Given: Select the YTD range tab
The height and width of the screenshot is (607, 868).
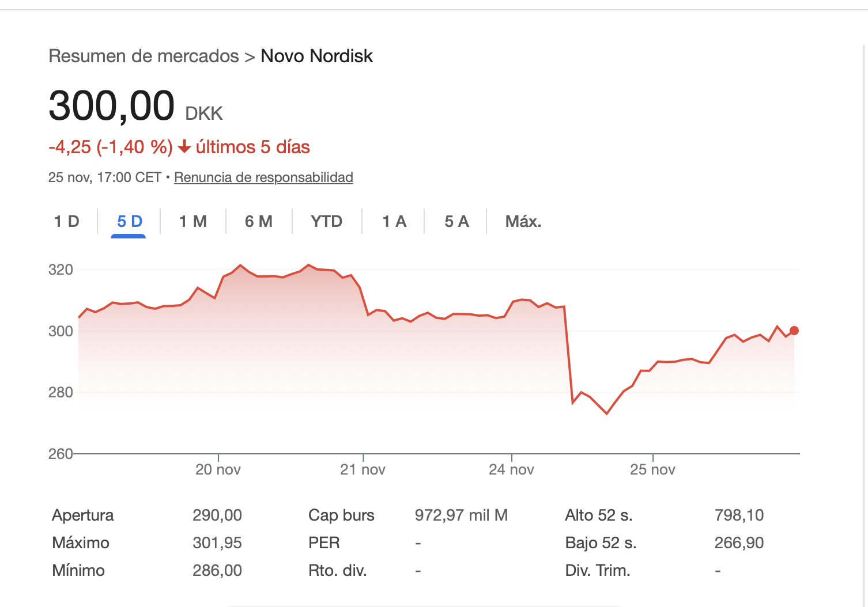Looking at the screenshot, I should [x=326, y=221].
